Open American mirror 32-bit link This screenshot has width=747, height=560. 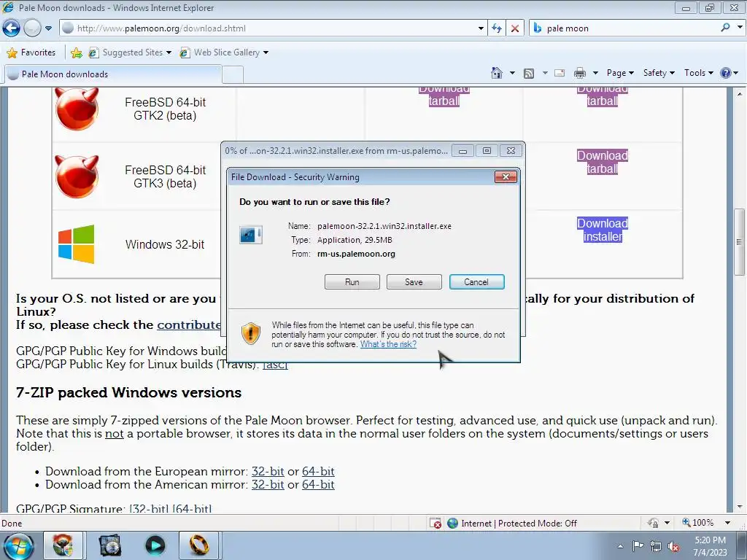coord(268,485)
